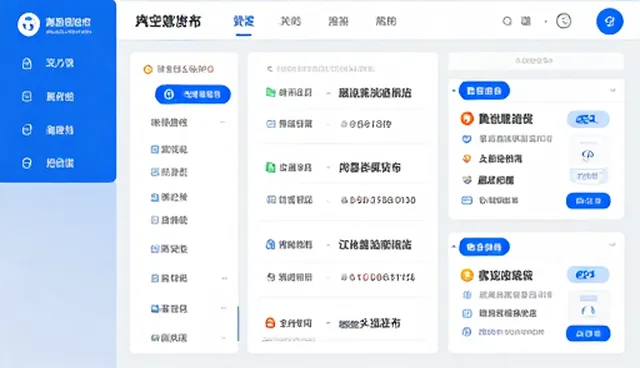Screen dimensions: 640x368
Task: Click the first green folder icon in the middle list
Action: [270, 92]
